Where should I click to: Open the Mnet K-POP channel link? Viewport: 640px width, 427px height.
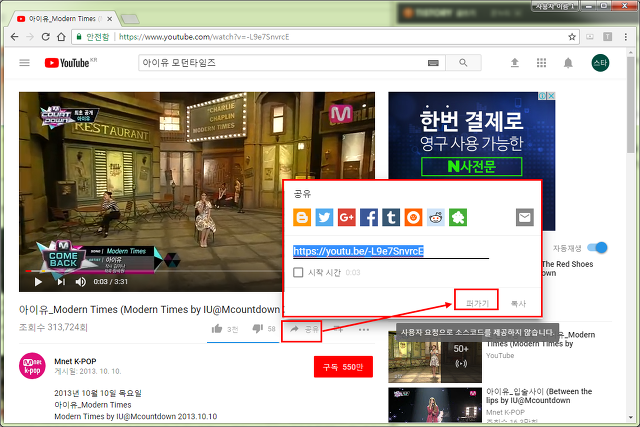75,361
